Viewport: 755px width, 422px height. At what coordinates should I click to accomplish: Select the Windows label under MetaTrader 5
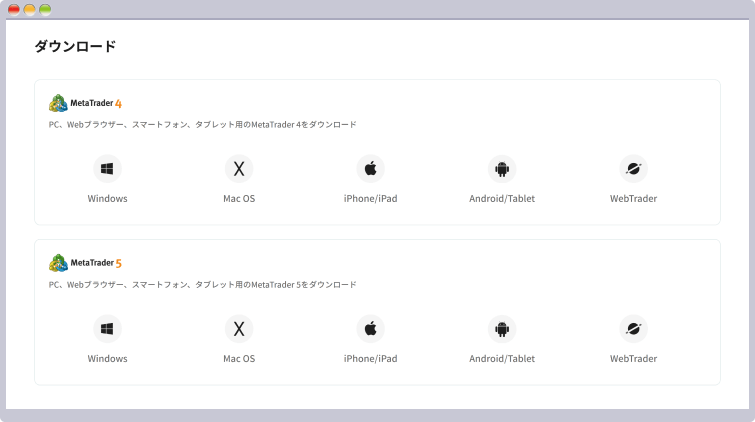click(x=107, y=358)
